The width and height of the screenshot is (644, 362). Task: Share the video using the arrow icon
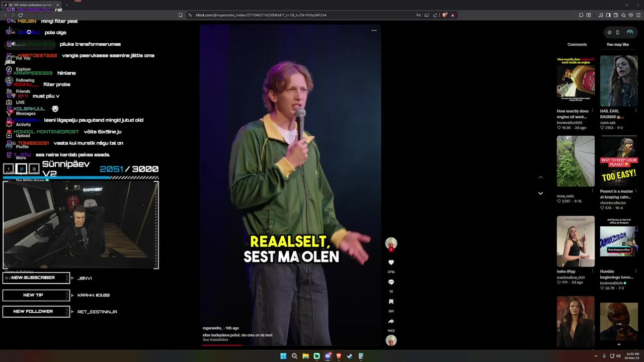[x=391, y=321]
